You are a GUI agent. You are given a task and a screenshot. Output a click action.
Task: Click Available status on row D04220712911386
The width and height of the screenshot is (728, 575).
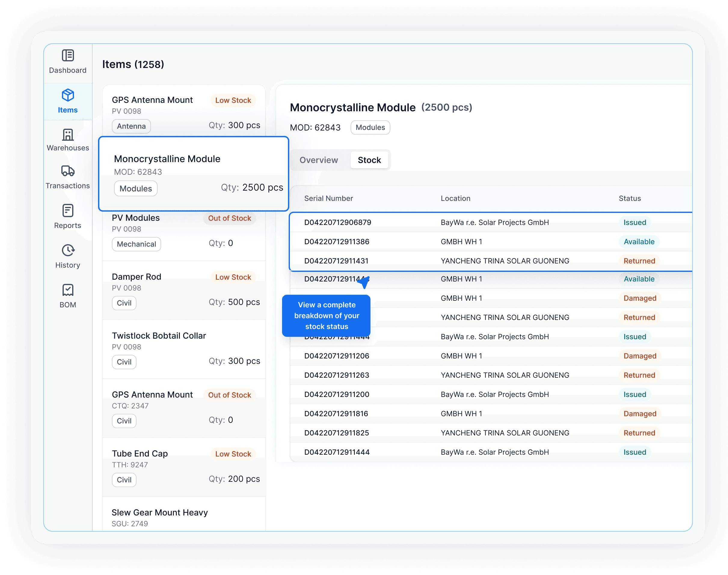click(639, 241)
